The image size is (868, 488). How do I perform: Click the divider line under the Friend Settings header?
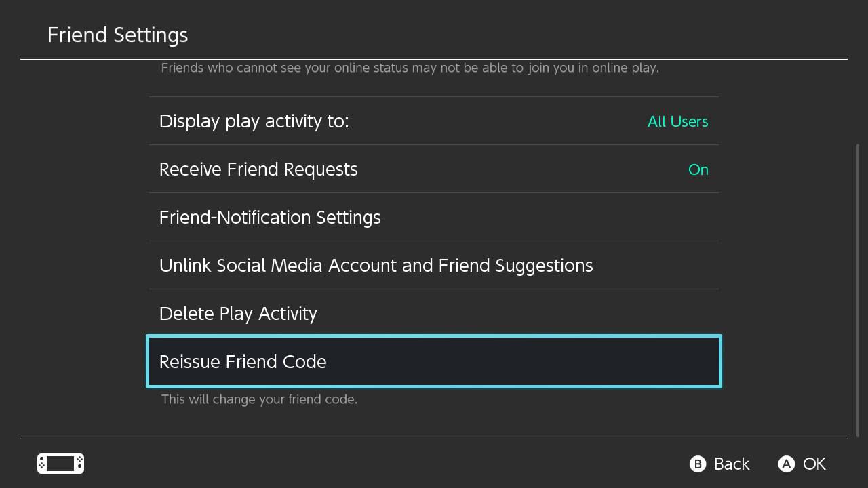click(x=434, y=60)
